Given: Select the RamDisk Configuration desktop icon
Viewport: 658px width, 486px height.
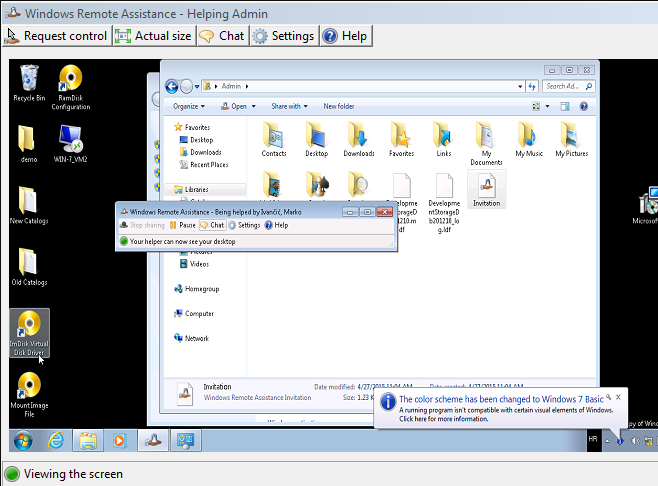Looking at the screenshot, I should click(x=70, y=87).
